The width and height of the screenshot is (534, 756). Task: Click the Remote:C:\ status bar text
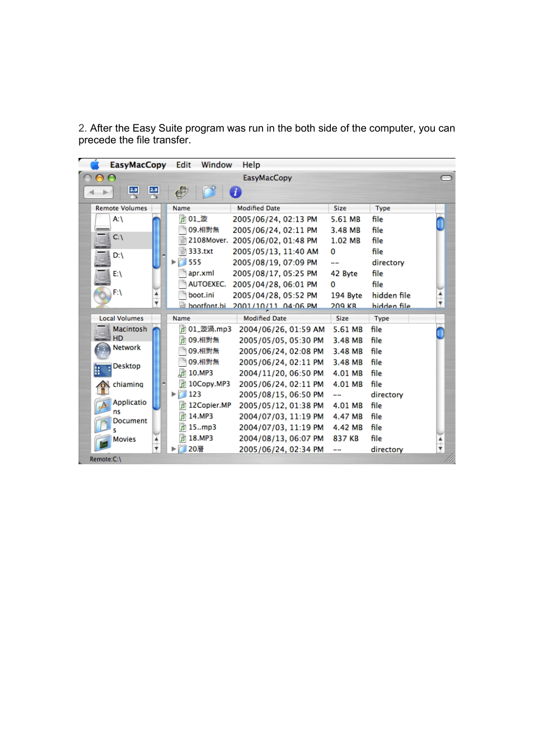(x=105, y=459)
